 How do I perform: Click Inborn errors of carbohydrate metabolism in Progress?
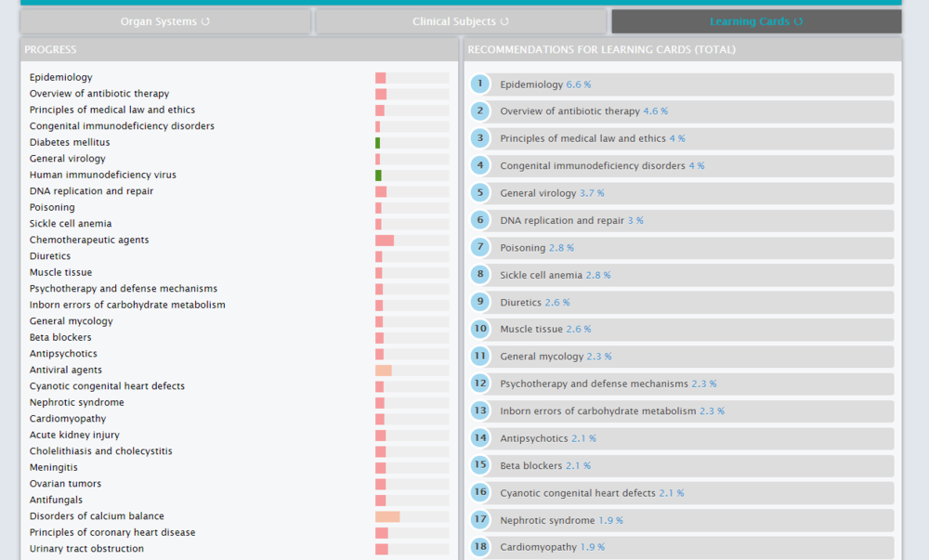click(x=127, y=305)
